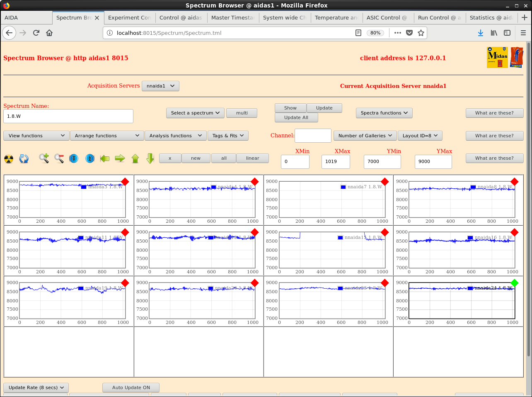Toggle reader view icon in address bar
Viewport: 532px width, 397px height.
point(358,33)
